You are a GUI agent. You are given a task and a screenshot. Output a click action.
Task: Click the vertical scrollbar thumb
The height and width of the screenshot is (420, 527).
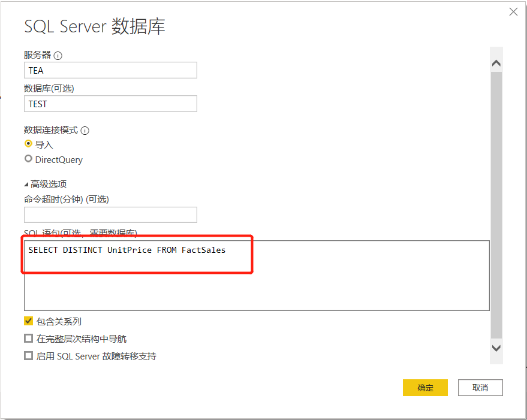pos(496,205)
